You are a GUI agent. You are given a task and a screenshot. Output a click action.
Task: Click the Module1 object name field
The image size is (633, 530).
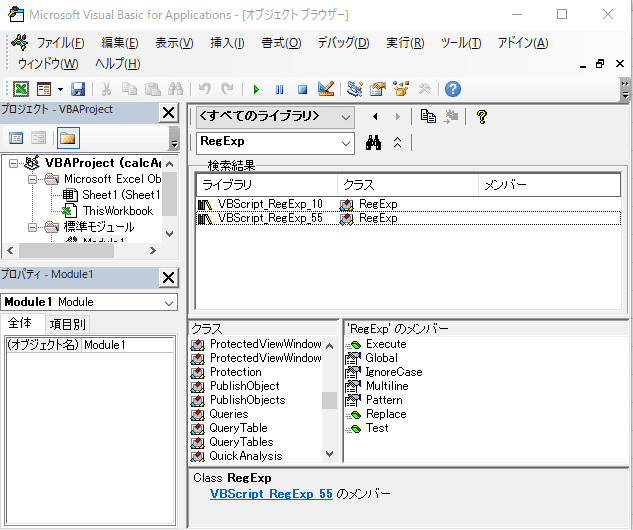coord(128,345)
